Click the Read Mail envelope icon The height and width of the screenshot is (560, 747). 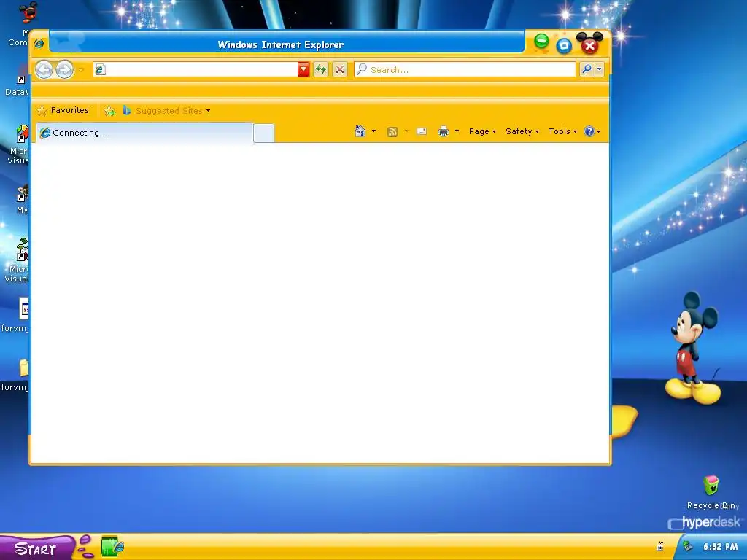[x=422, y=131]
